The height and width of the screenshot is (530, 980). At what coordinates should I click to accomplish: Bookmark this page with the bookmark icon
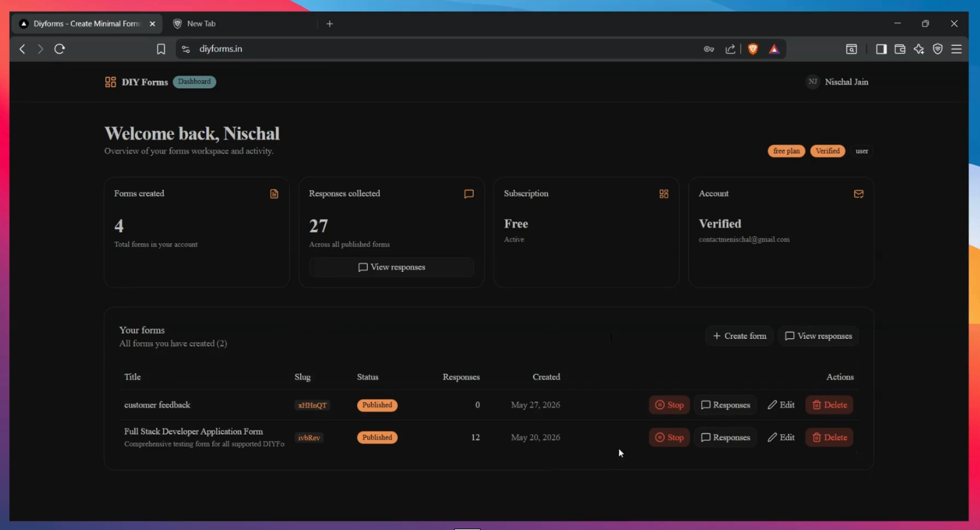[x=161, y=49]
